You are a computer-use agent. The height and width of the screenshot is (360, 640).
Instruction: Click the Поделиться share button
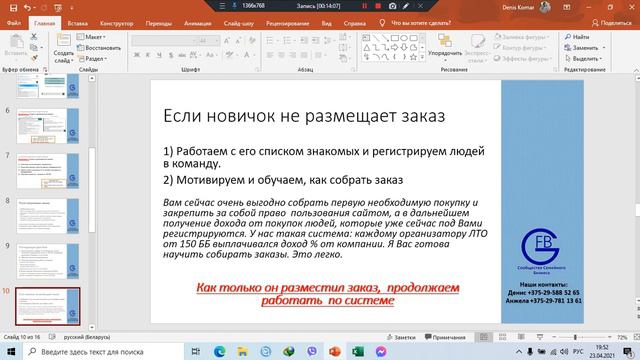[612, 23]
